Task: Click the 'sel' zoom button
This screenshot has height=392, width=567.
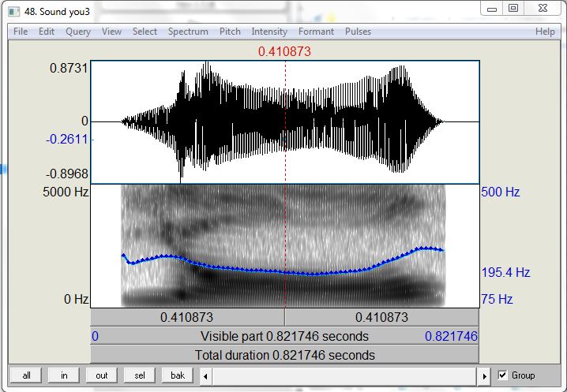Action: (140, 375)
